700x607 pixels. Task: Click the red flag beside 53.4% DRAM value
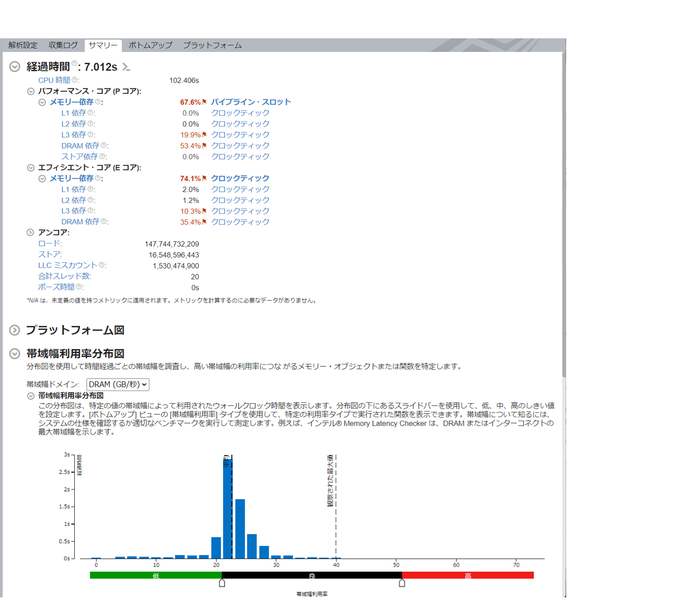pyautogui.click(x=204, y=146)
